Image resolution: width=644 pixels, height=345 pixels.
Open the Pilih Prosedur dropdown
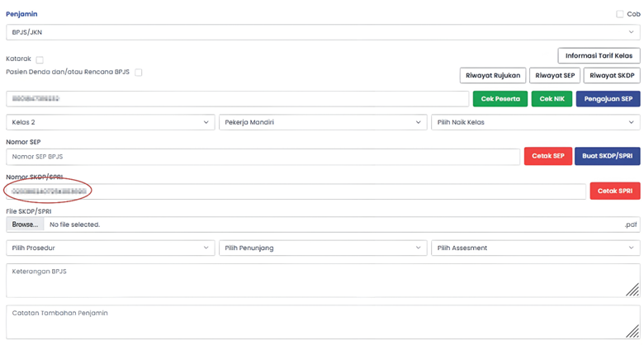tap(110, 248)
